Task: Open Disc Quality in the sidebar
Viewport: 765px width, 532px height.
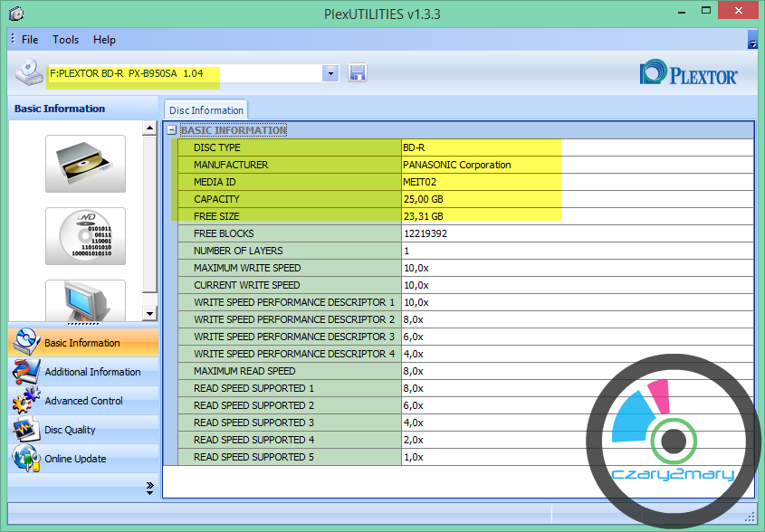Action: (70, 430)
